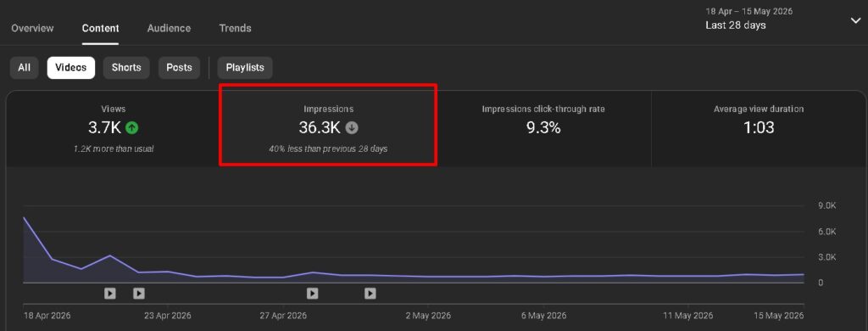Viewport: 868px width, 331px height.
Task: Go to the Trends tab
Action: [x=235, y=28]
